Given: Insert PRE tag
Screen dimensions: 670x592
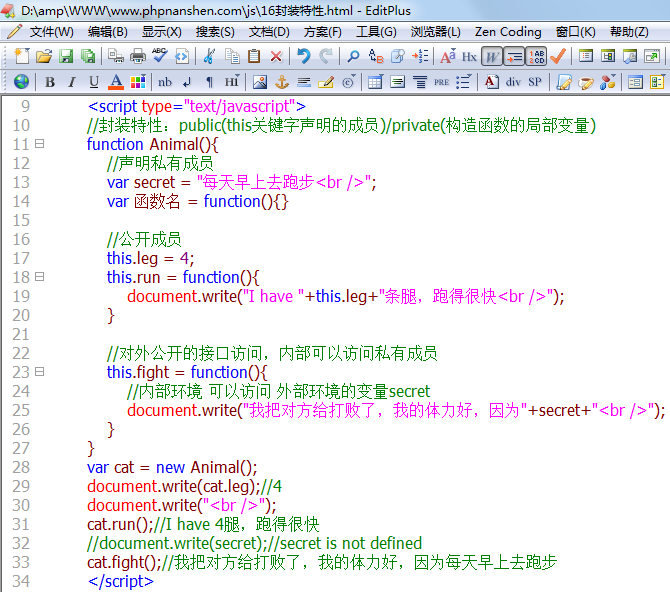Looking at the screenshot, I should click(441, 81).
